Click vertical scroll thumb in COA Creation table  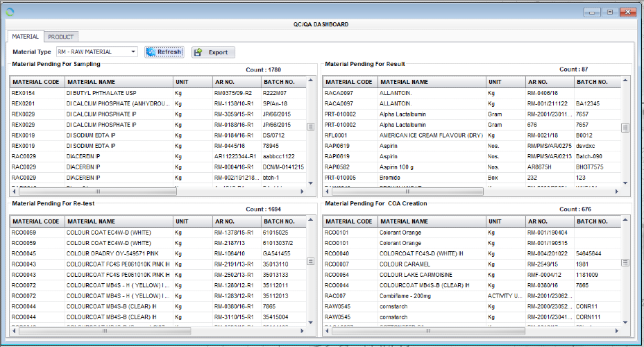625,262
